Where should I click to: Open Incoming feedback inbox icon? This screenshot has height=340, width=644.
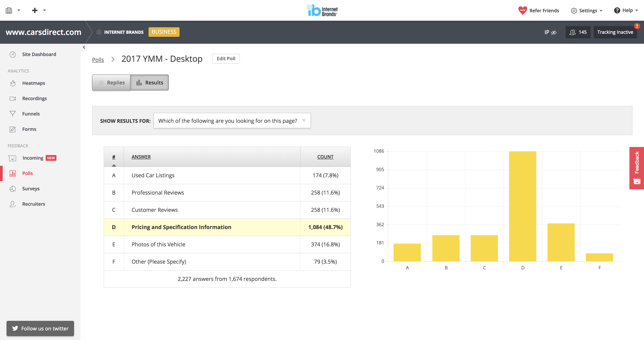tap(12, 158)
